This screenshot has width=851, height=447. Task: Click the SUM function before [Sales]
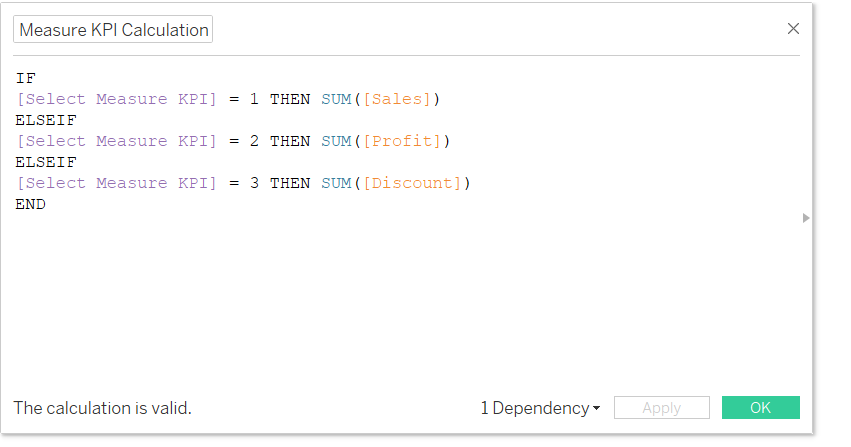coord(336,99)
